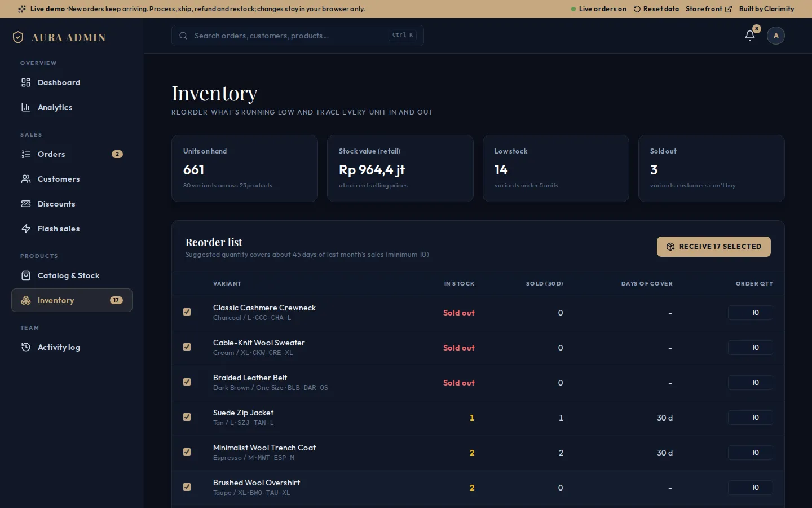812x508 pixels.
Task: Click the Reset data refresh icon
Action: pyautogui.click(x=637, y=9)
